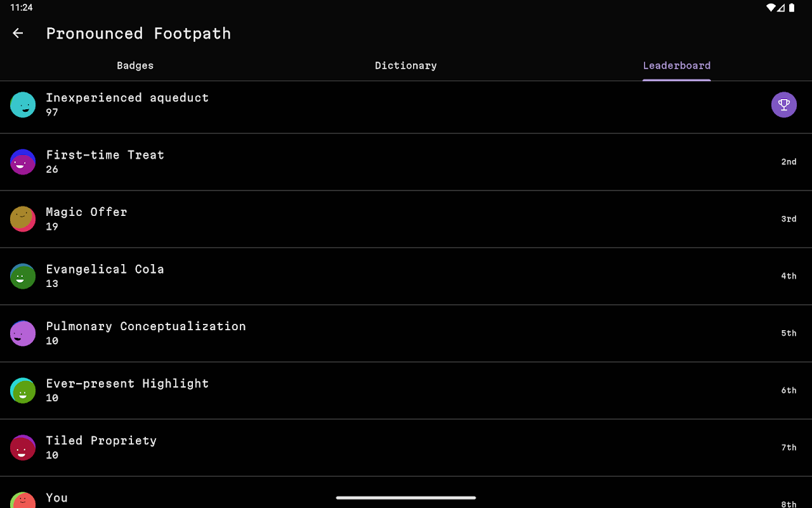The width and height of the screenshot is (812, 508).
Task: Open the Dictionary tab
Action: [406, 65]
